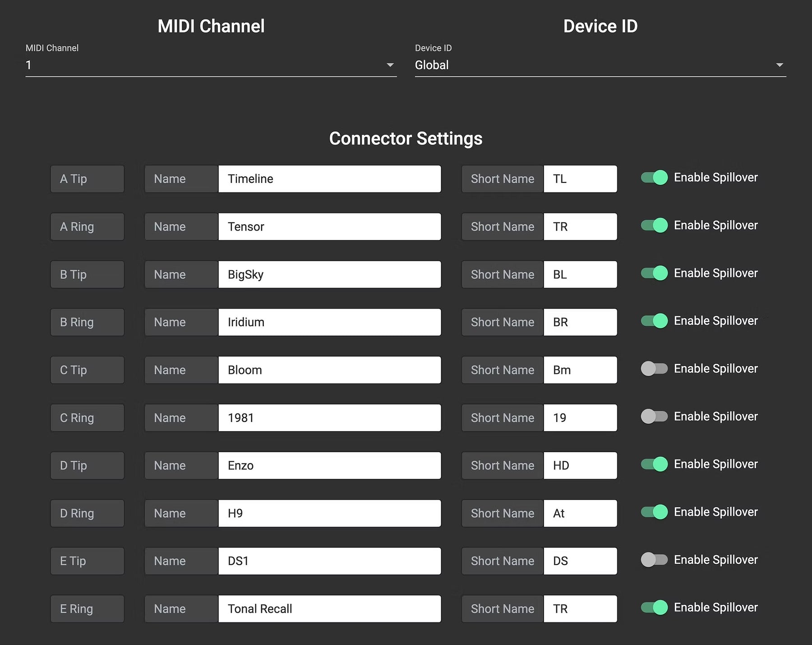Edit E Ring short name field
This screenshot has width=812, height=645.
coord(581,609)
